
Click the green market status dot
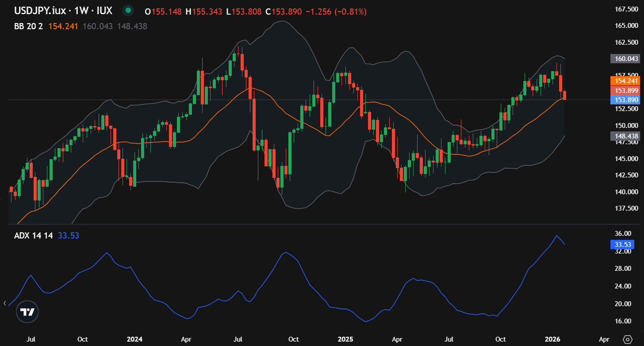pos(128,10)
